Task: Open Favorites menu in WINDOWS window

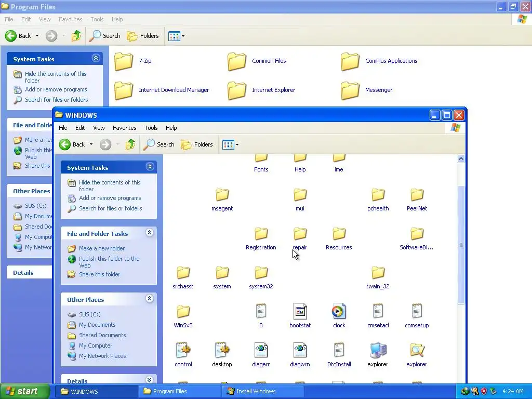Action: click(x=125, y=128)
